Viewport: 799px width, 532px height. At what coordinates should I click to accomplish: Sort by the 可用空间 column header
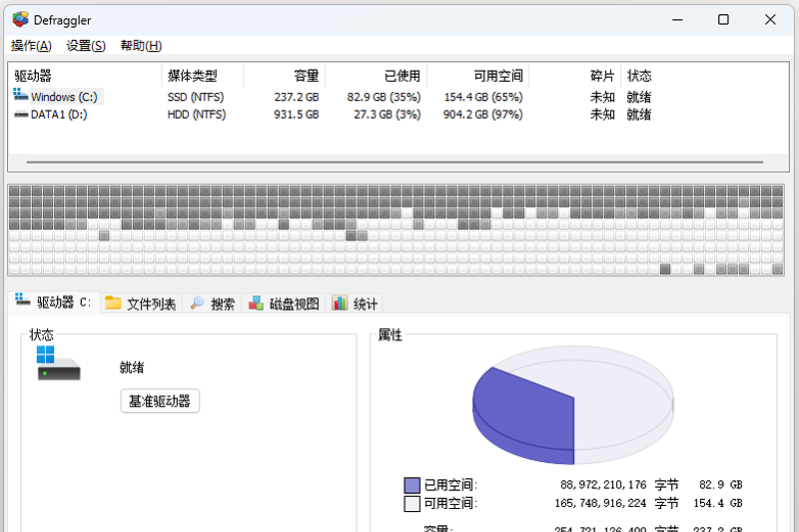[478, 76]
